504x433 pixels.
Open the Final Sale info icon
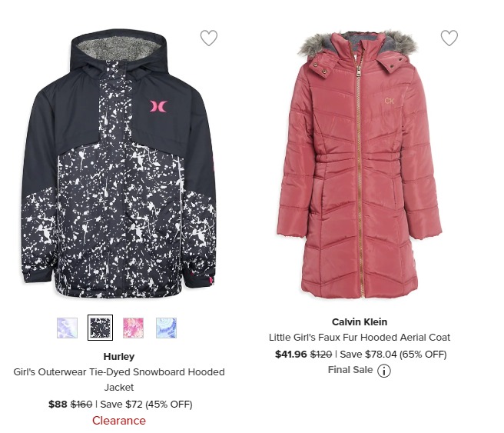(x=384, y=371)
